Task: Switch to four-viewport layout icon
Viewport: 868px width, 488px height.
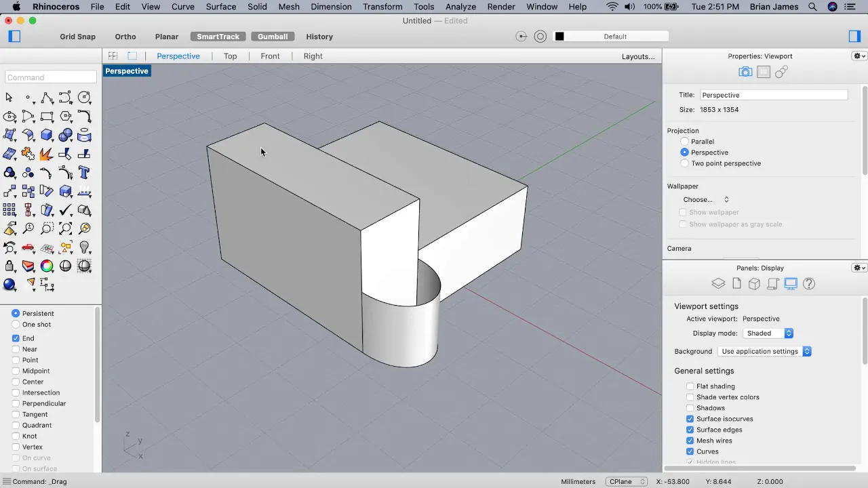Action: [x=113, y=56]
